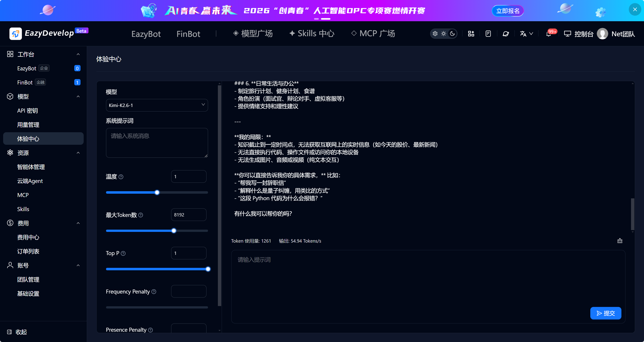Screen dimensions: 644x342
Task: Open 费用中心 sidebar item
Action: point(43,237)
